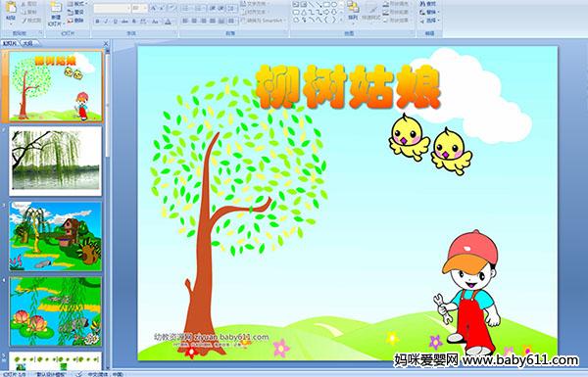588x377 pixels.
Task: Click the font color A icon
Action: 168,22
